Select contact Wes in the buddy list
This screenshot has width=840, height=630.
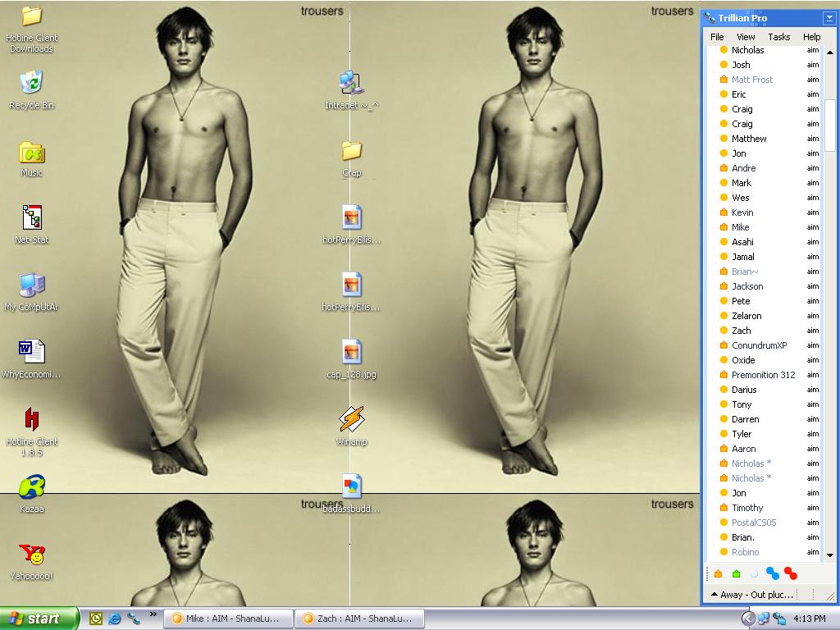click(x=763, y=198)
